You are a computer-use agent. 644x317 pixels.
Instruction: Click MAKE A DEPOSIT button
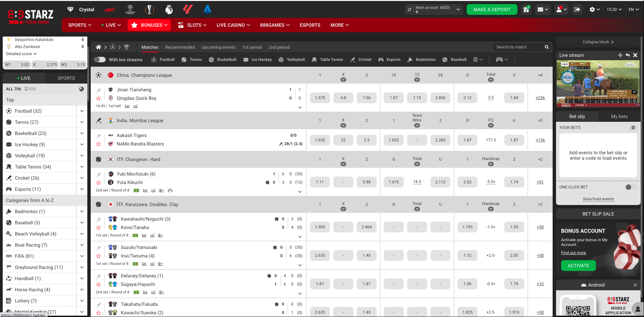click(492, 9)
